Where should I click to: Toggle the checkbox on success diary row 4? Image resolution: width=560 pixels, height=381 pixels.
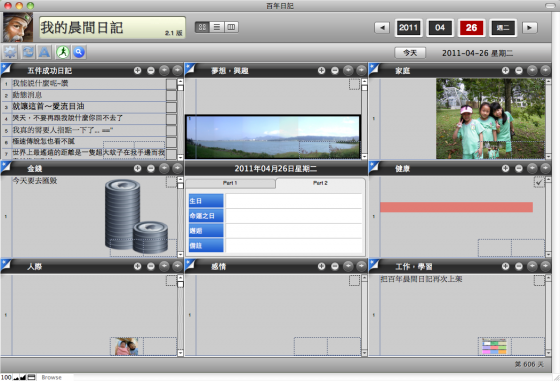(x=171, y=119)
